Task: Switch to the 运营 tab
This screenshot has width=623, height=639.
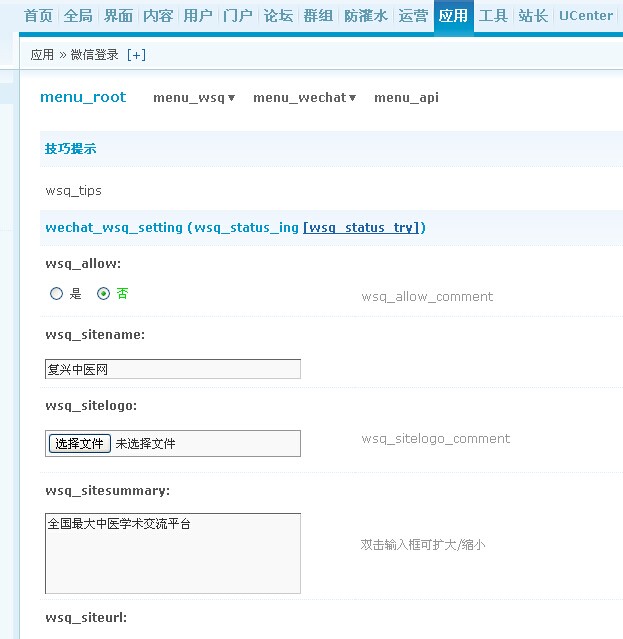Action: tap(413, 16)
